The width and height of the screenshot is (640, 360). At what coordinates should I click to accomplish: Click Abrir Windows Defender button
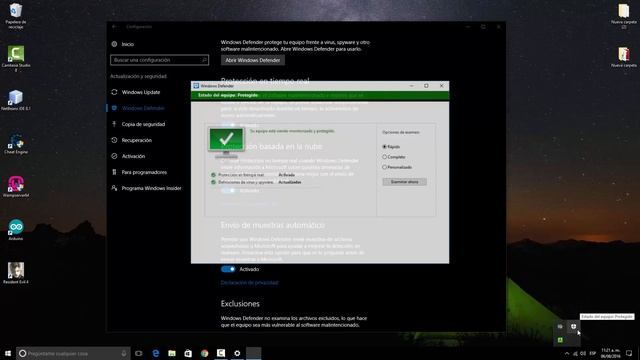point(253,60)
